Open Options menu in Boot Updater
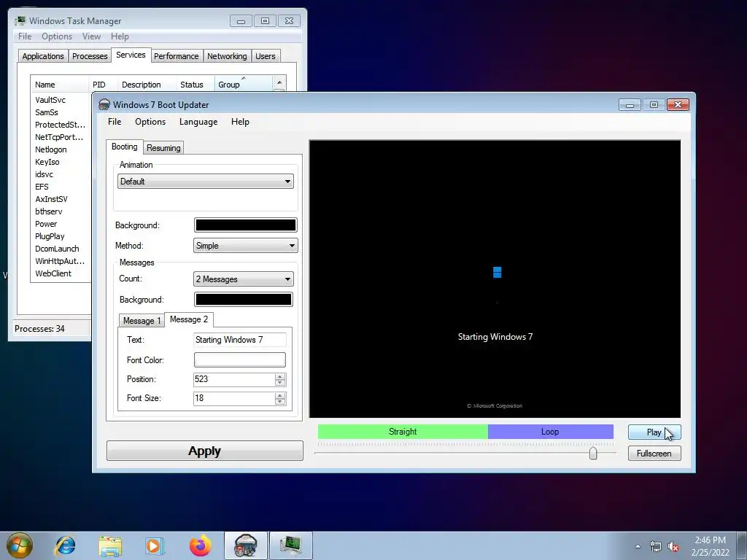Image resolution: width=747 pixels, height=560 pixels. click(x=150, y=122)
